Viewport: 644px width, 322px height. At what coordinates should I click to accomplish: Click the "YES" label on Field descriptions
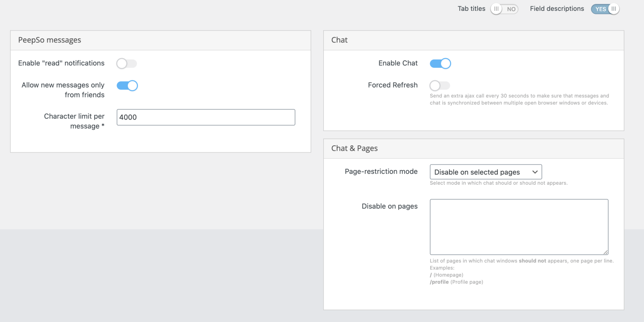click(x=600, y=8)
